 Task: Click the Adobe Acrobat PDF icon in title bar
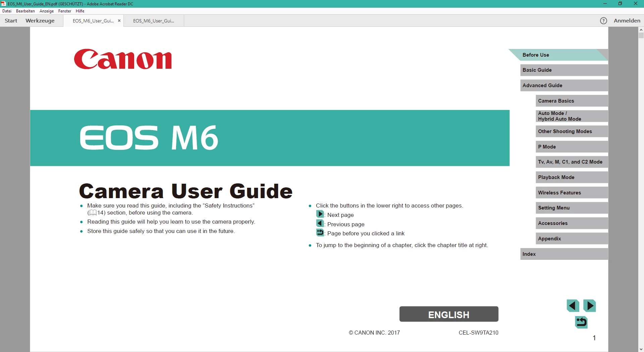click(x=3, y=4)
